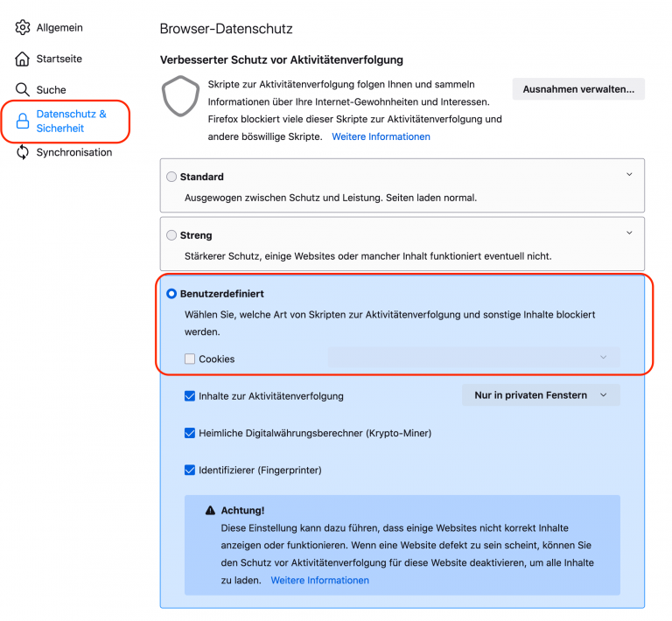The width and height of the screenshot is (672, 621).
Task: Open the 'Nur in privaten Fenstern' dropdown
Action: 541,395
